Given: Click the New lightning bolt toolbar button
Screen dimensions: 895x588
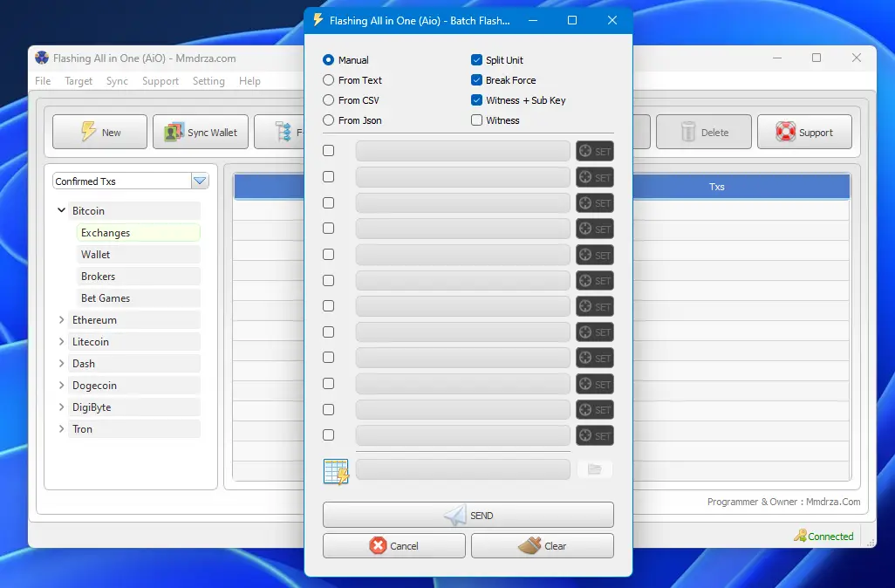Looking at the screenshot, I should point(100,132).
